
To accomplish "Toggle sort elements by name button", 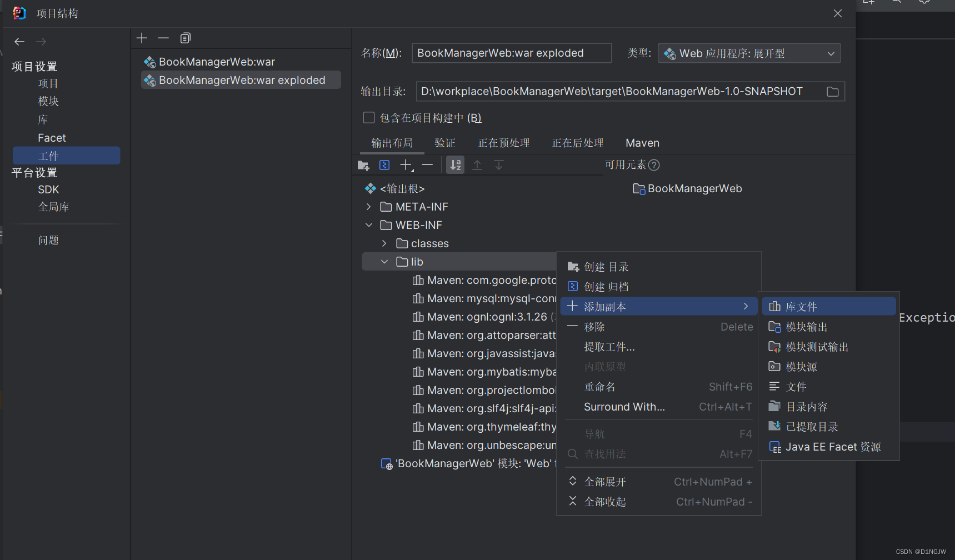I will (x=456, y=165).
